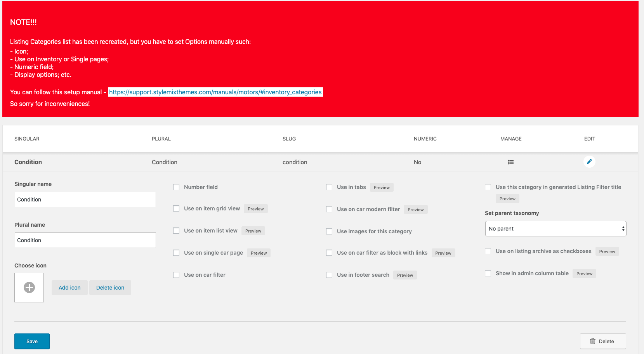The width and height of the screenshot is (644, 354).
Task: Check Use on item list view
Action: coord(176,231)
